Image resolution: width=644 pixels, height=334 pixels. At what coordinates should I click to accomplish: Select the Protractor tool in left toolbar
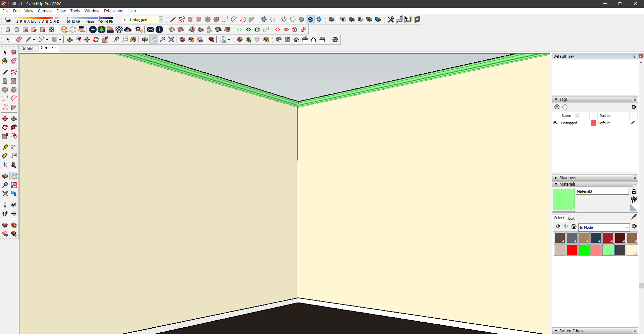(5, 156)
